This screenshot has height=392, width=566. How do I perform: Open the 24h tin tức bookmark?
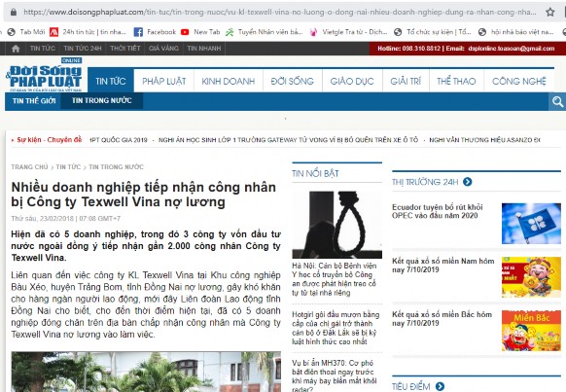pos(88,32)
